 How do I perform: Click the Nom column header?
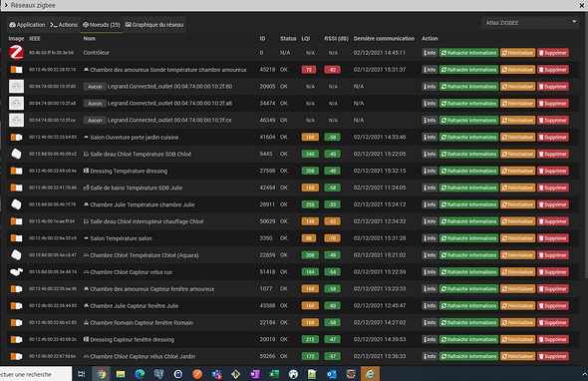tap(89, 39)
